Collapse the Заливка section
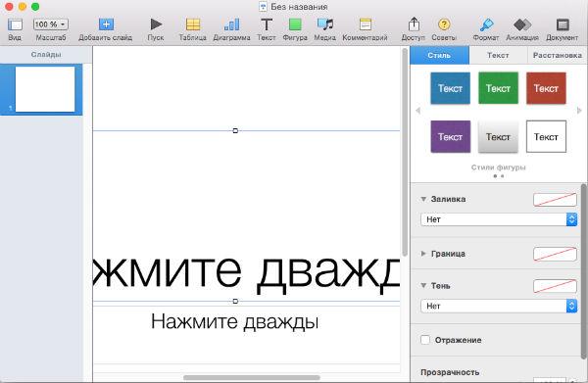Image resolution: width=588 pixels, height=383 pixels. [x=423, y=199]
